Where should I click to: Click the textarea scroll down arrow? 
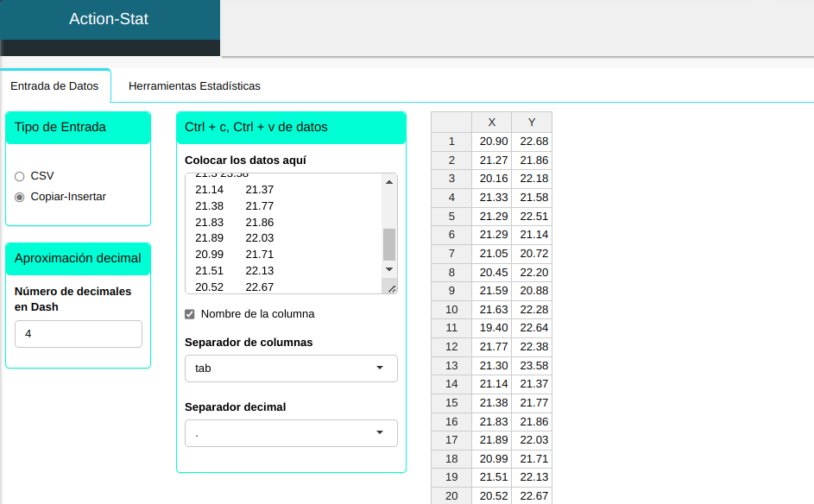388,269
